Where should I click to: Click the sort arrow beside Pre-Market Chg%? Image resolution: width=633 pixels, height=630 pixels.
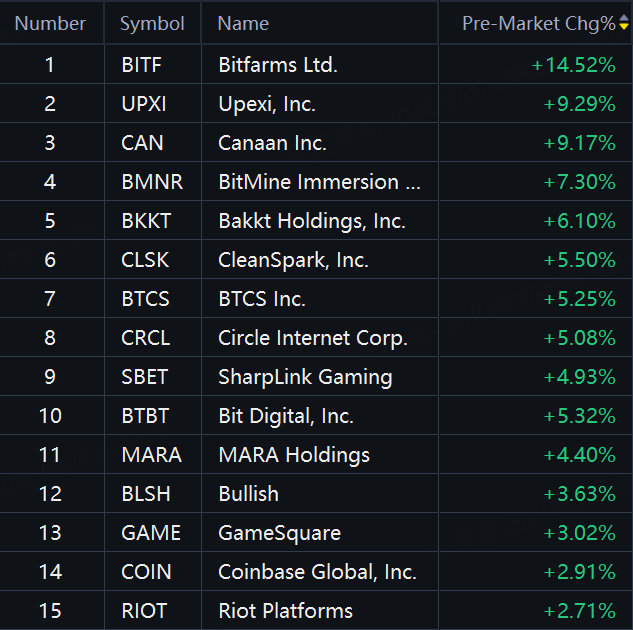point(624,24)
